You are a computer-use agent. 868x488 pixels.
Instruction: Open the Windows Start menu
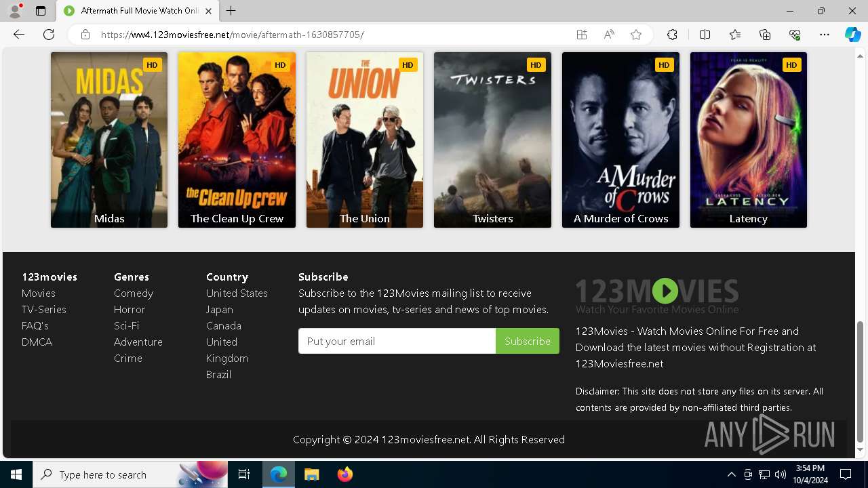tap(16, 474)
